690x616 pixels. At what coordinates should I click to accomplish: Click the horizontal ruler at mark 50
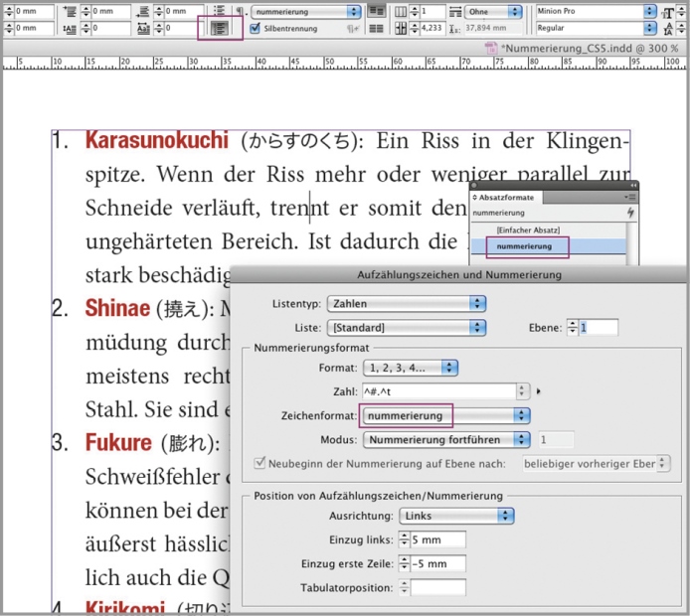click(x=330, y=62)
